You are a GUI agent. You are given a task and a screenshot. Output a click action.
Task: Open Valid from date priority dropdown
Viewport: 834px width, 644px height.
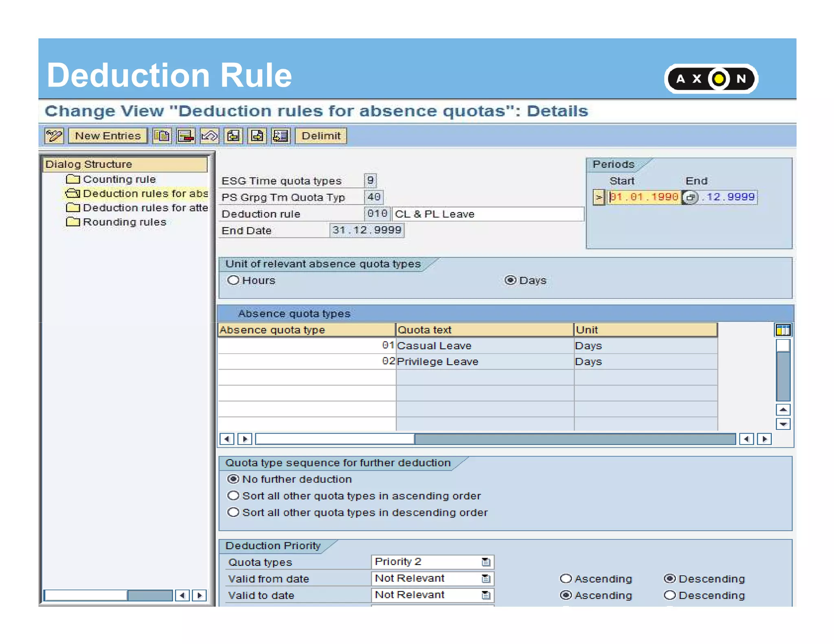pos(485,578)
